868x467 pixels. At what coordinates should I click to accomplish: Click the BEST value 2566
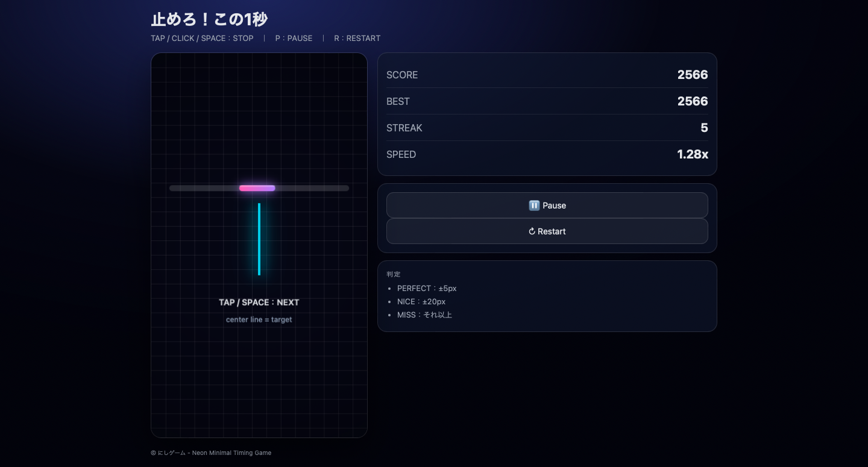[692, 101]
